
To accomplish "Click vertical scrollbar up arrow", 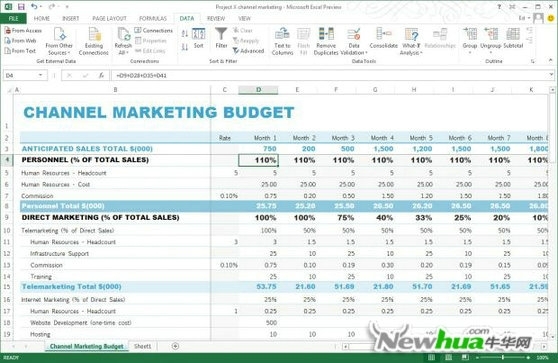I will (552, 90).
